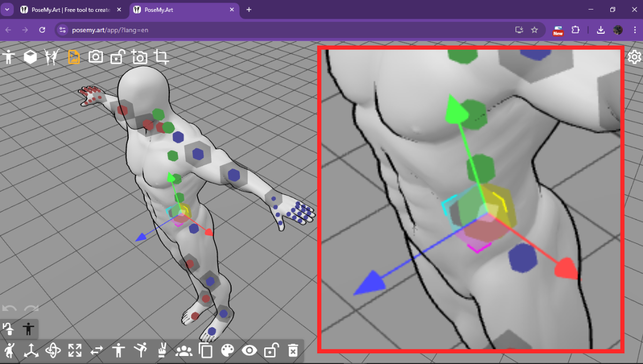Toggle the open padlock in the bottom toolbar
The image size is (643, 364).
271,351
